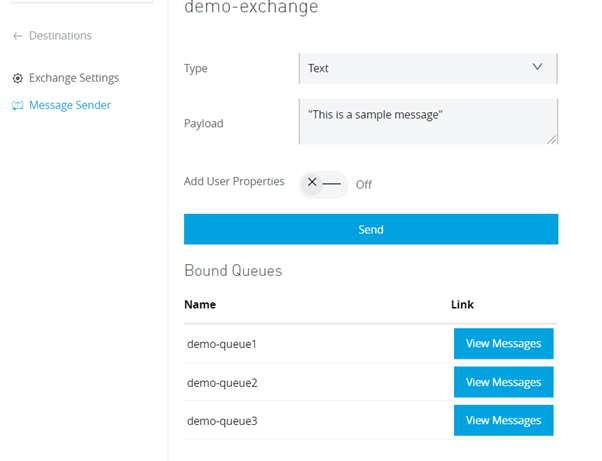Click the demo-queue3 row name
The width and height of the screenshot is (602, 461).
(x=222, y=421)
